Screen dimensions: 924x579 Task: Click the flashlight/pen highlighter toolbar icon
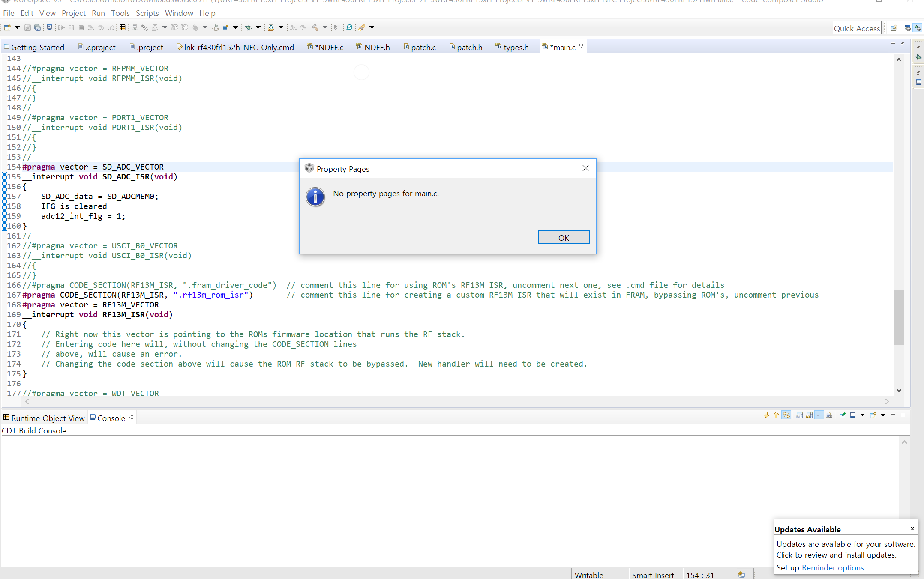[362, 27]
